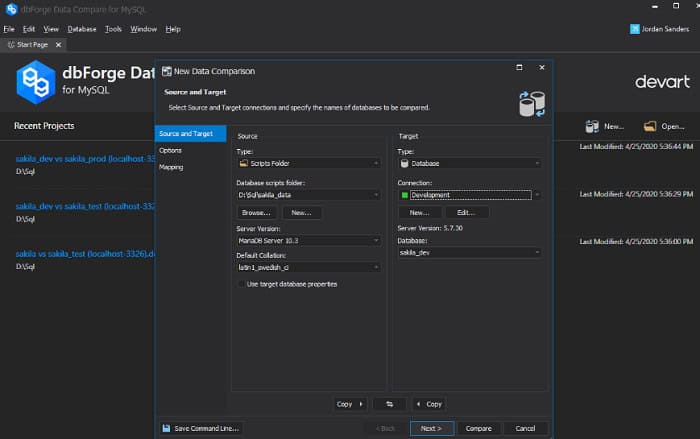Viewport: 700px width, 439px height.
Task: Close the Start Page tab
Action: point(58,45)
